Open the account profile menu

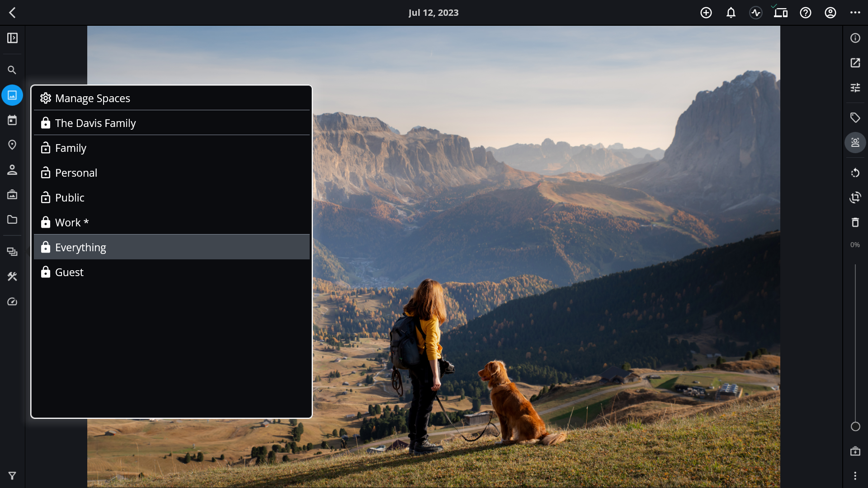[830, 13]
